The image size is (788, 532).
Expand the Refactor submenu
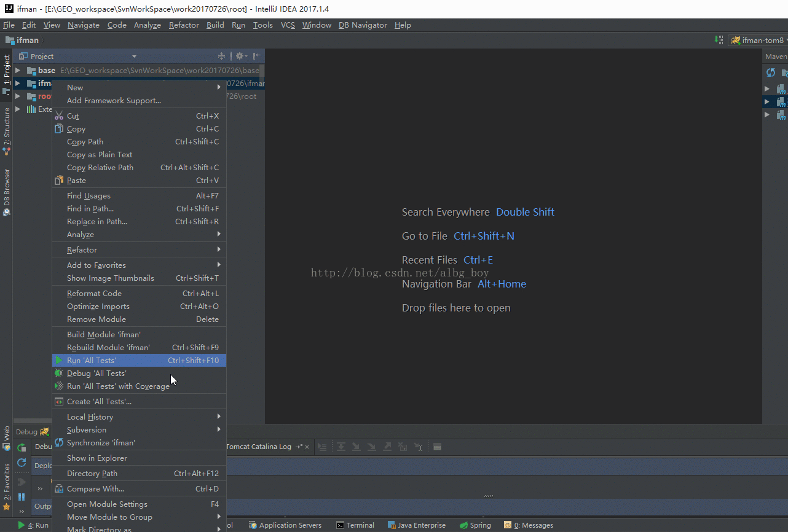[139, 250]
